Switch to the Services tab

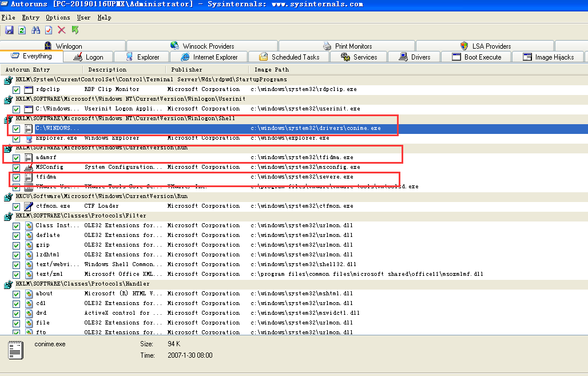click(359, 57)
